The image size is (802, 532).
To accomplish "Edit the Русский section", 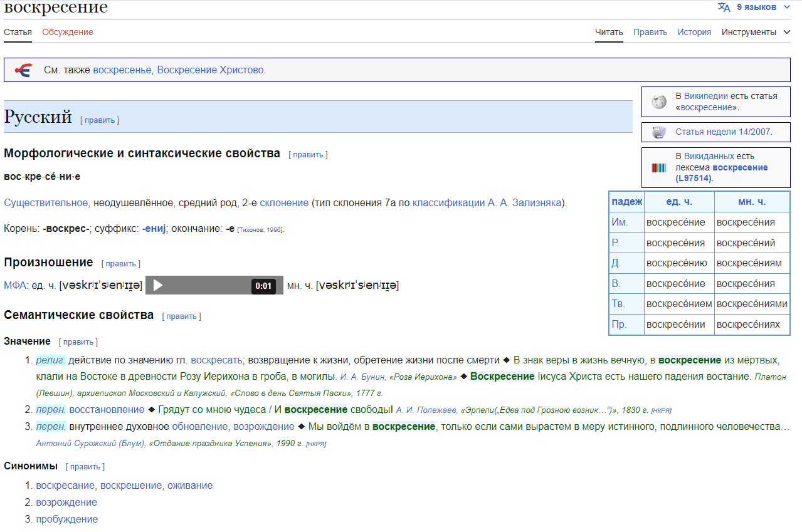I will [x=100, y=120].
